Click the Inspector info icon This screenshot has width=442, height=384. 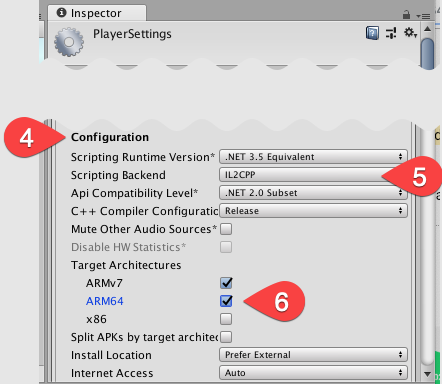(x=61, y=13)
